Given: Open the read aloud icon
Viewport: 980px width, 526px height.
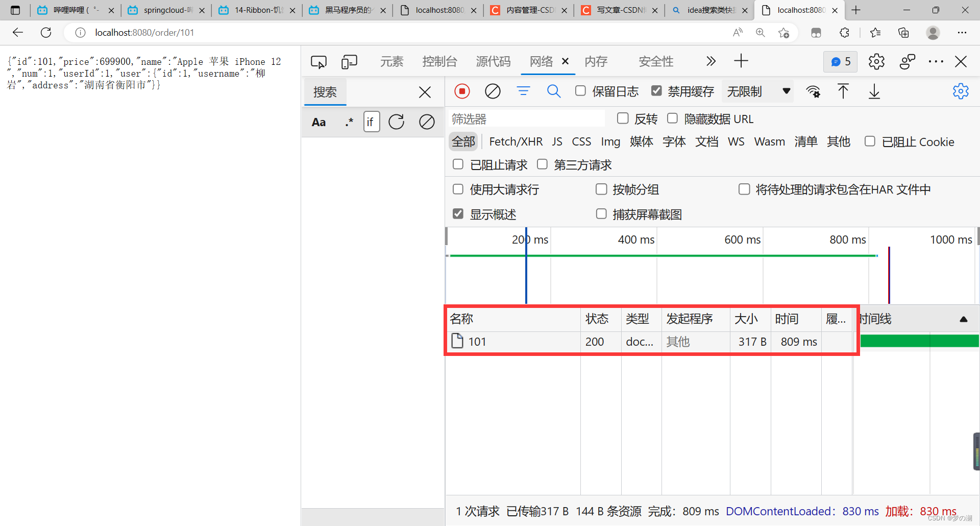Looking at the screenshot, I should pyautogui.click(x=738, y=33).
